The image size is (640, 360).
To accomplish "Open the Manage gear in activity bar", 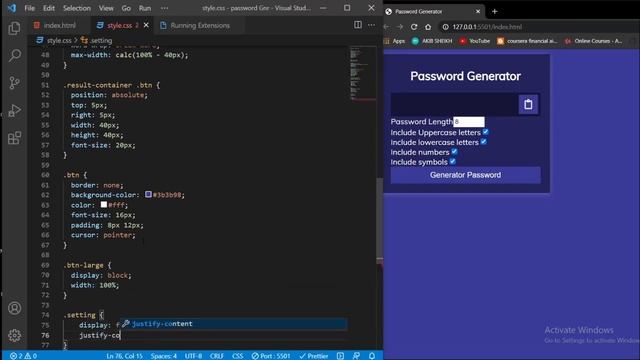I will pyautogui.click(x=14, y=335).
